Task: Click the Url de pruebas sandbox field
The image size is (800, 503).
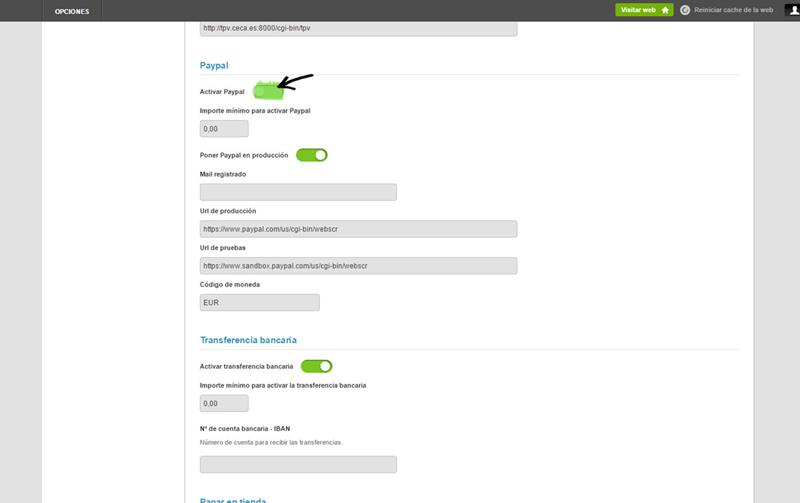Action: (x=358, y=266)
